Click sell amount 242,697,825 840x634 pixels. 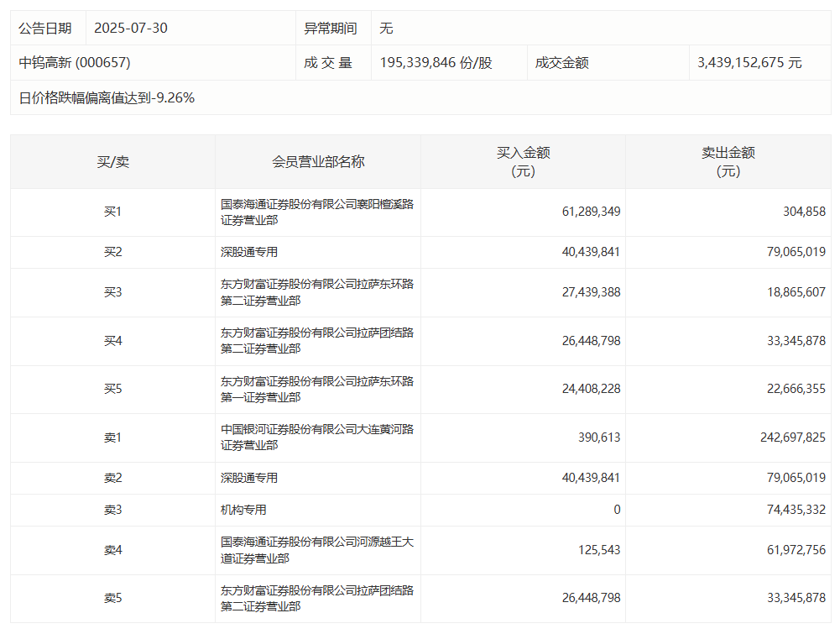[x=793, y=438]
